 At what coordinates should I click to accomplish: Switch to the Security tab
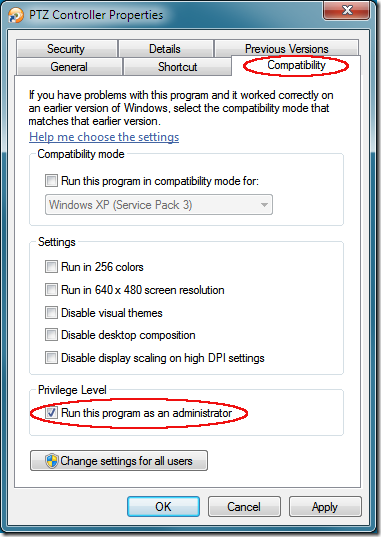(66, 49)
